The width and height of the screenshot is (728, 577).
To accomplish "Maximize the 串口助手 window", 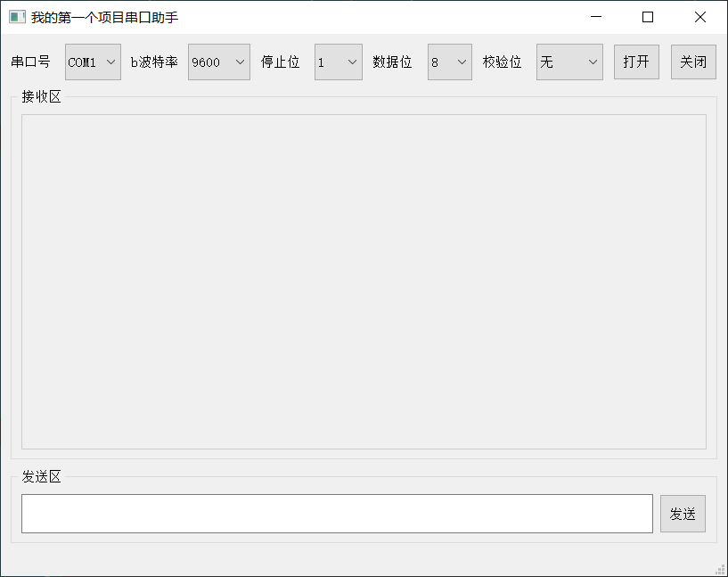I will pos(648,17).
